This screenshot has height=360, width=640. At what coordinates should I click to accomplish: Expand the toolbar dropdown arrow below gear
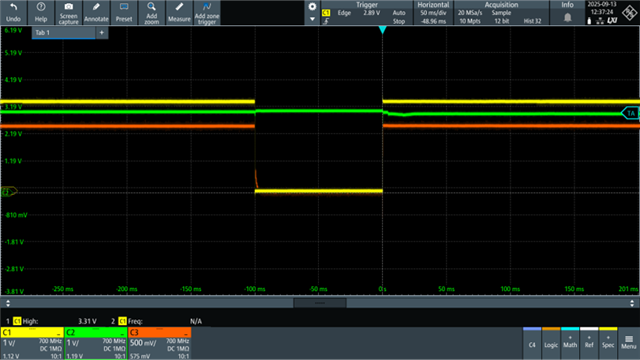pyautogui.click(x=312, y=19)
